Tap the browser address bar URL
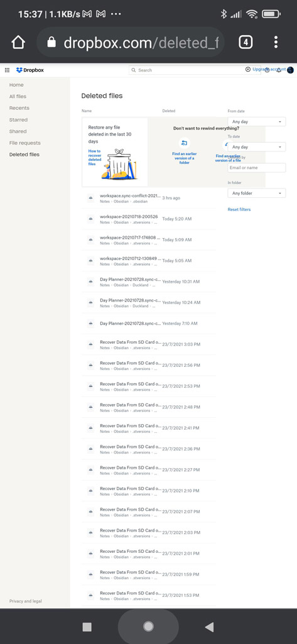 pyautogui.click(x=141, y=42)
